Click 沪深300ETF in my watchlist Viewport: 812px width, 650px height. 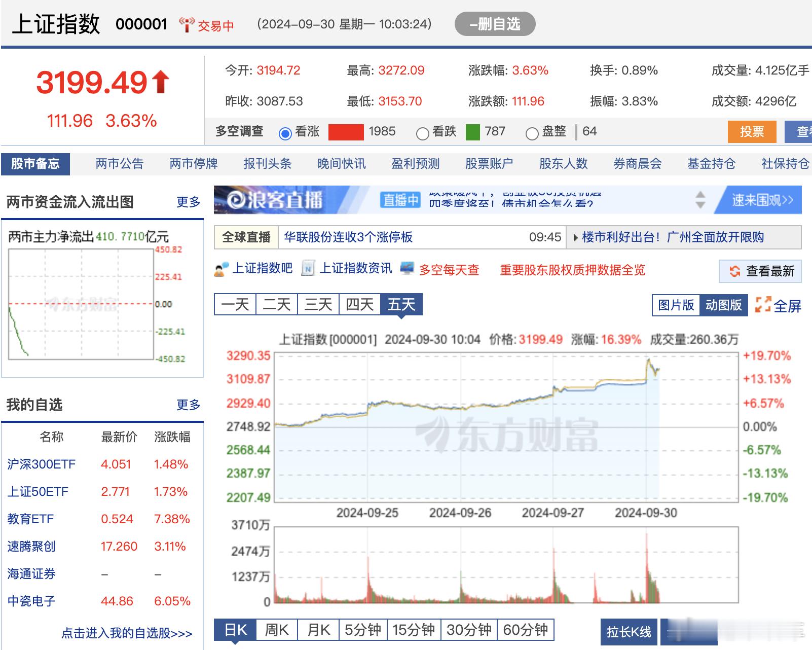pos(42,464)
